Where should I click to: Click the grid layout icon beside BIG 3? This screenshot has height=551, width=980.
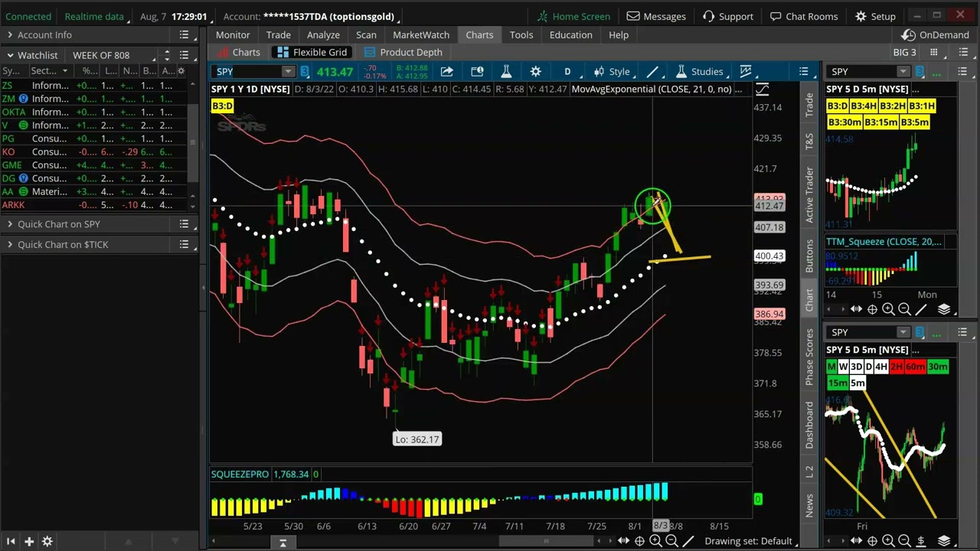click(933, 52)
